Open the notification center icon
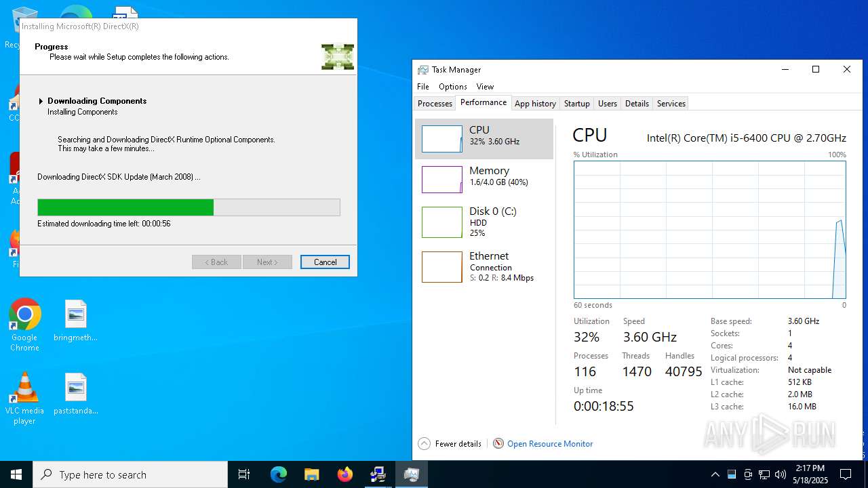This screenshot has height=488, width=868. [846, 474]
